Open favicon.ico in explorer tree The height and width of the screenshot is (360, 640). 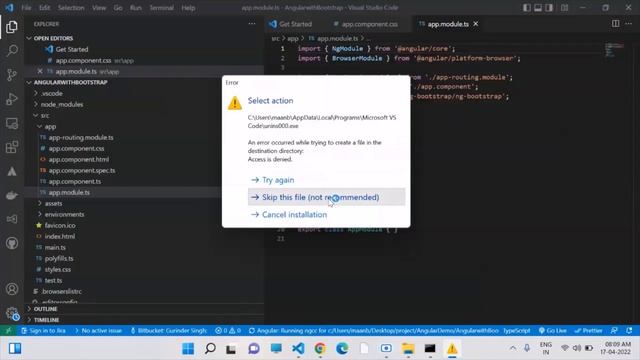pyautogui.click(x=56, y=225)
